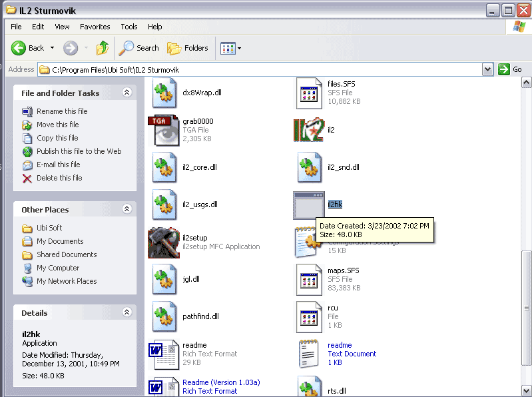Select the configuration settings file icon

(305, 242)
